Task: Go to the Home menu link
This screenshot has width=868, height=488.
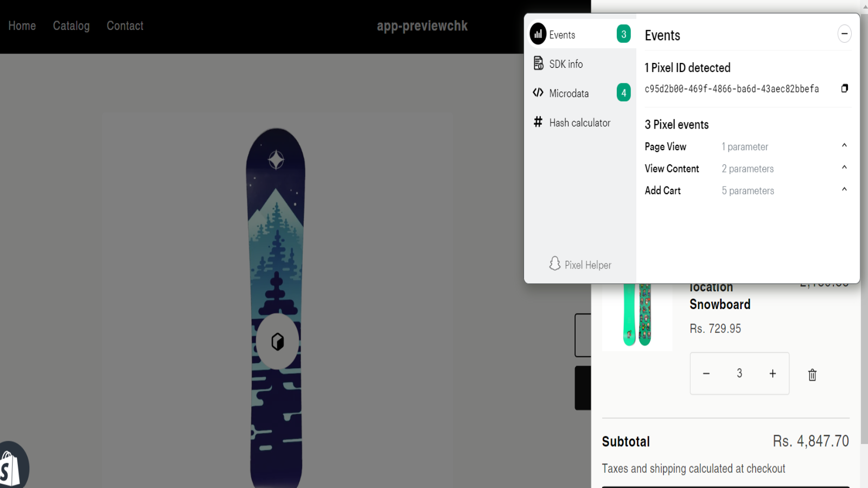Action: pos(22,26)
